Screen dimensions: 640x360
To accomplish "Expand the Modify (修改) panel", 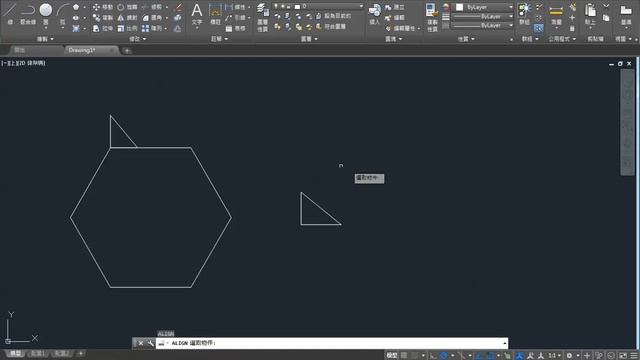I will click(x=138, y=39).
